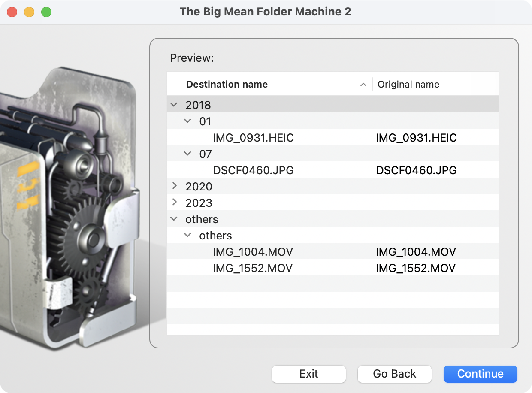The width and height of the screenshot is (532, 393).
Task: Select the 2018 folder row
Action: click(333, 104)
